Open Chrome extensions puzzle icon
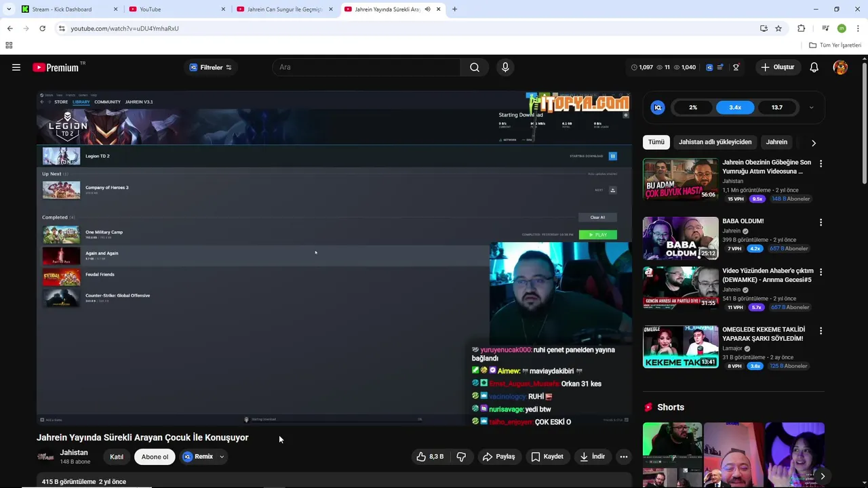This screenshot has height=488, width=868. [802, 28]
